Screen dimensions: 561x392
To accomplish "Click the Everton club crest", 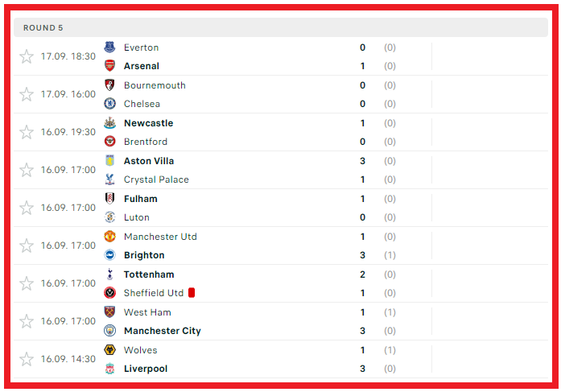I will tap(109, 47).
